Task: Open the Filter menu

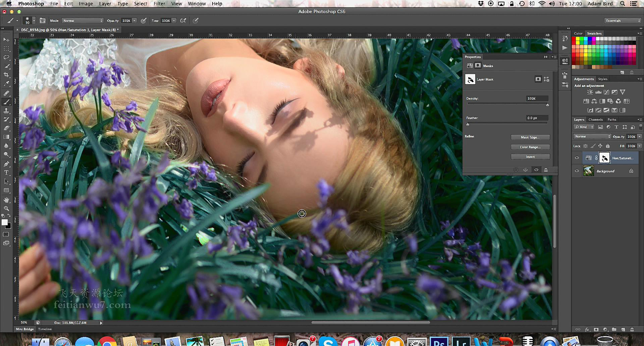Action: tap(159, 4)
